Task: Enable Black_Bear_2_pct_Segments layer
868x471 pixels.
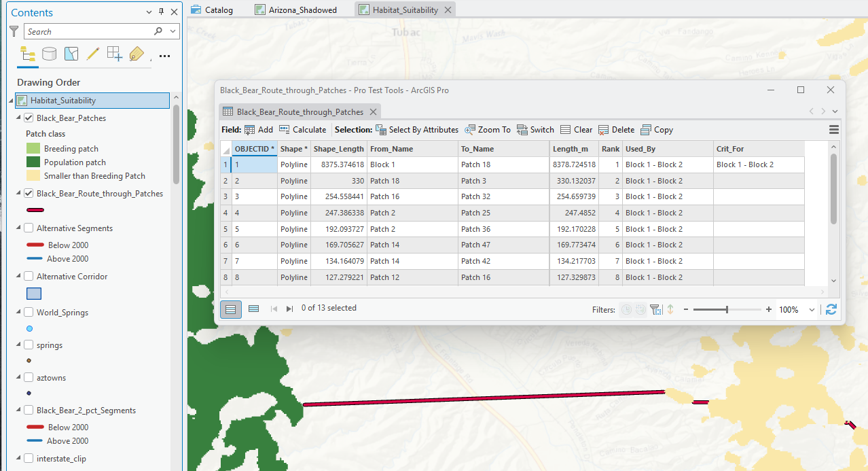Action: click(29, 411)
